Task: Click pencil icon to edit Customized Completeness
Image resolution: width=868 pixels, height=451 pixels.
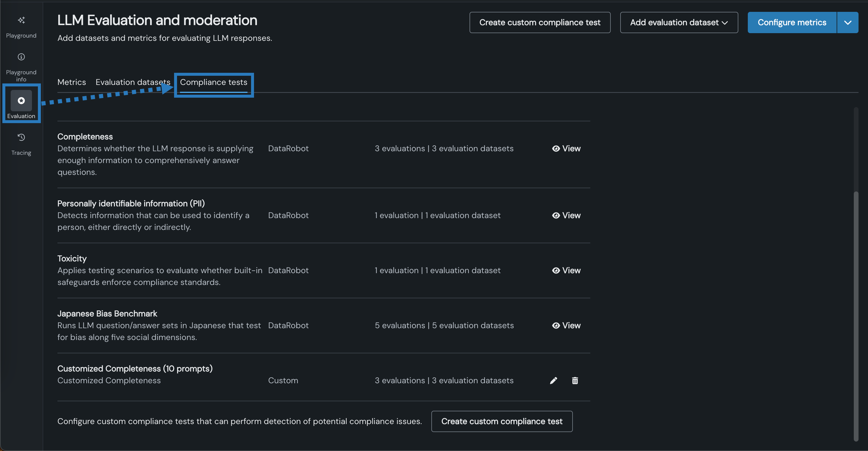Action: [x=553, y=381]
